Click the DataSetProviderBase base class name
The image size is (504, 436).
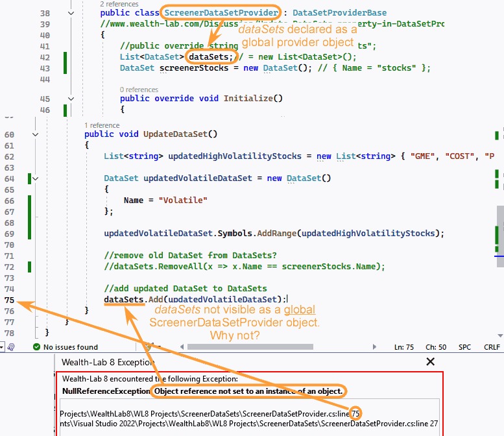pos(339,13)
